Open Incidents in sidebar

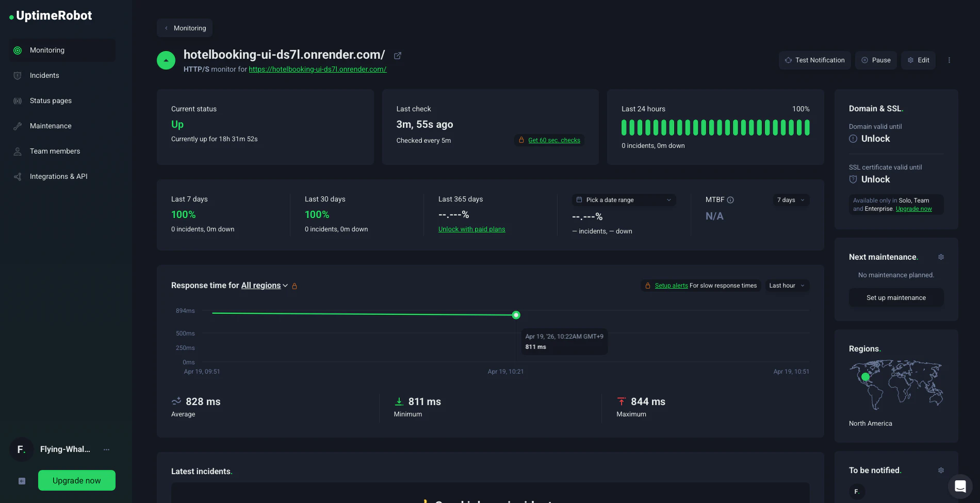[62, 75]
